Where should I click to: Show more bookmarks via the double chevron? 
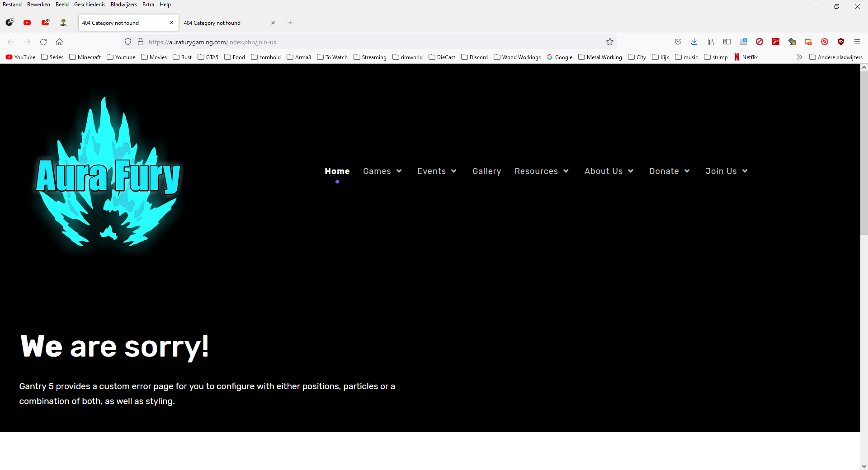[x=799, y=57]
